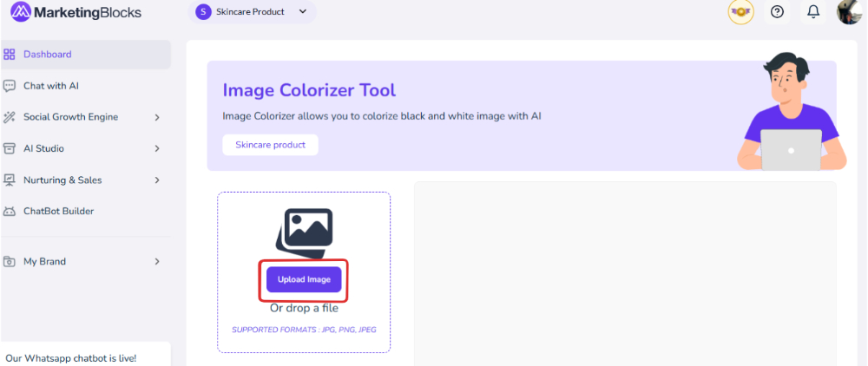Open ChatBot Builder menu item
868x366 pixels.
[x=58, y=211]
